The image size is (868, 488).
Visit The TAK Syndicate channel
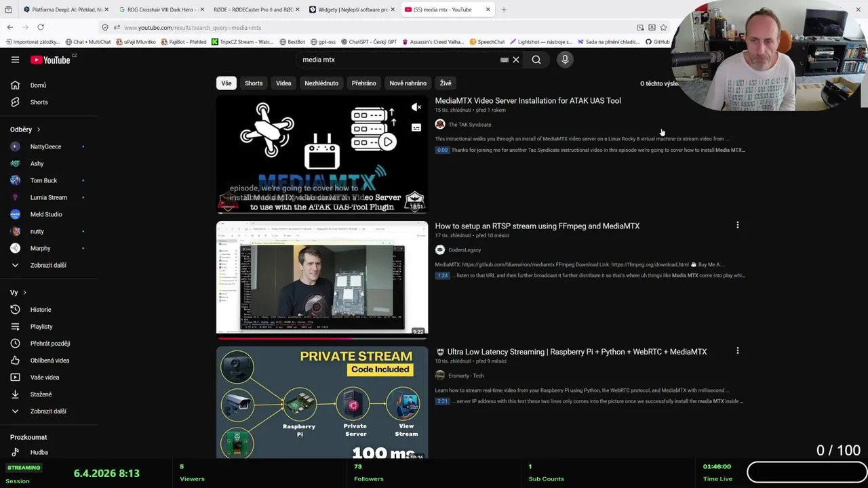(x=469, y=125)
